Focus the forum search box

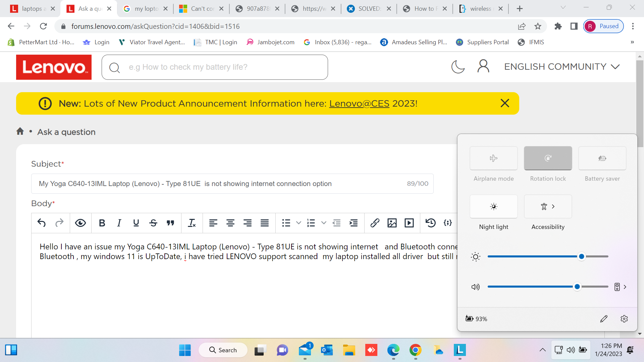[215, 67]
